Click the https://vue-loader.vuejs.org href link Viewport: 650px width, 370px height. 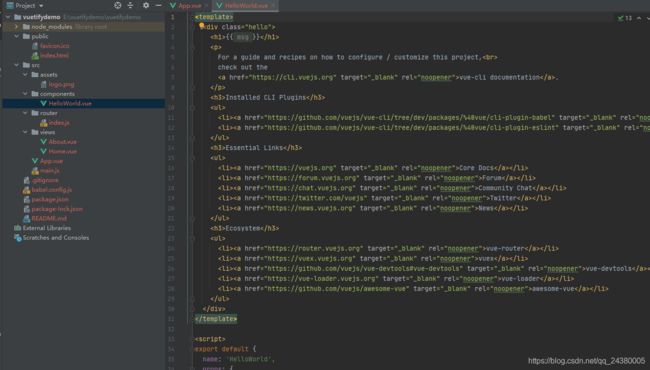(x=321, y=279)
